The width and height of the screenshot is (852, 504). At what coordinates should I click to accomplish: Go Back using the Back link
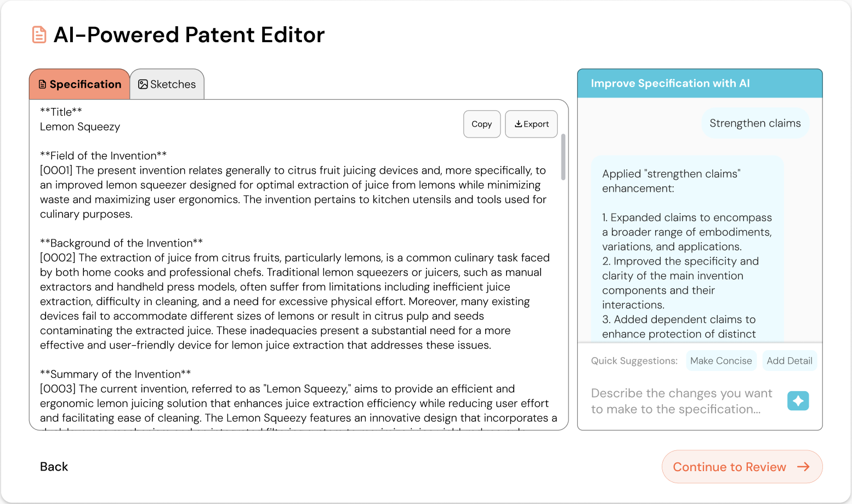pos(53,466)
